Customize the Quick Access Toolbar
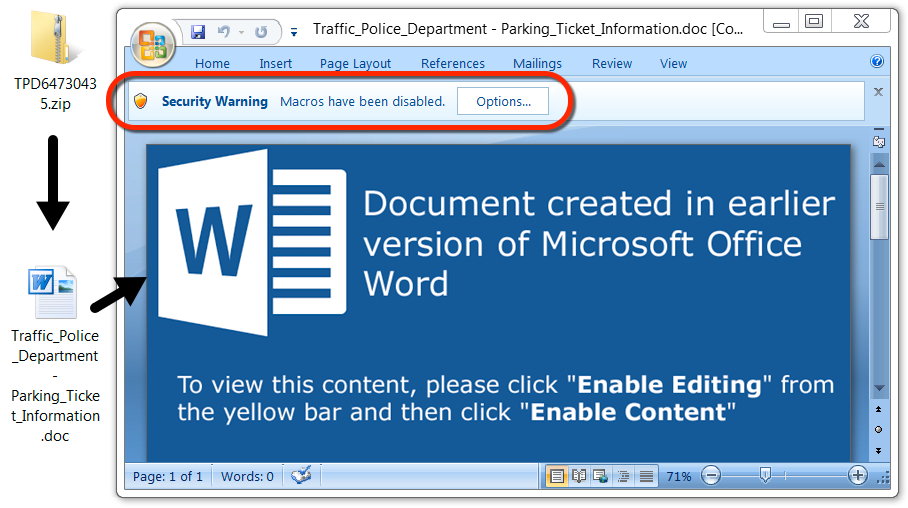 pyautogui.click(x=294, y=32)
